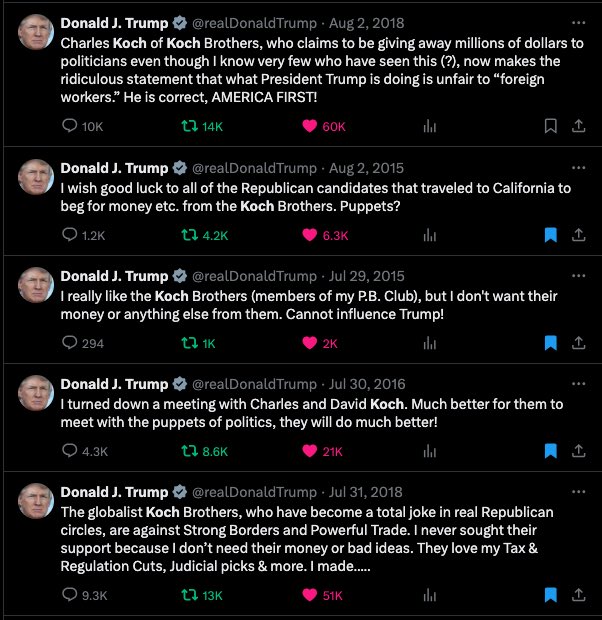This screenshot has height=620, width=602.
Task: Unlike the tweet with 60K likes
Action: pyautogui.click(x=310, y=127)
